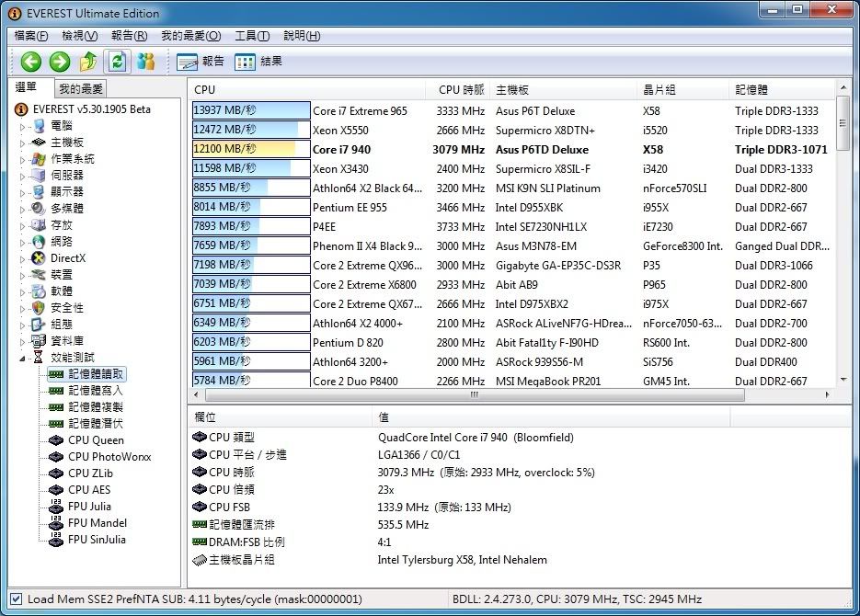This screenshot has width=860, height=616.
Task: Click the 值 column header
Action: pyautogui.click(x=551, y=417)
